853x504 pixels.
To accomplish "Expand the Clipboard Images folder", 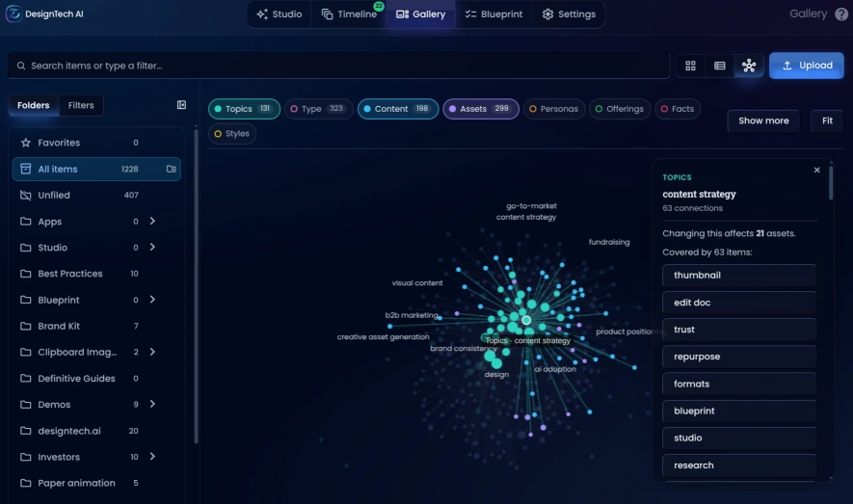I will (x=152, y=352).
